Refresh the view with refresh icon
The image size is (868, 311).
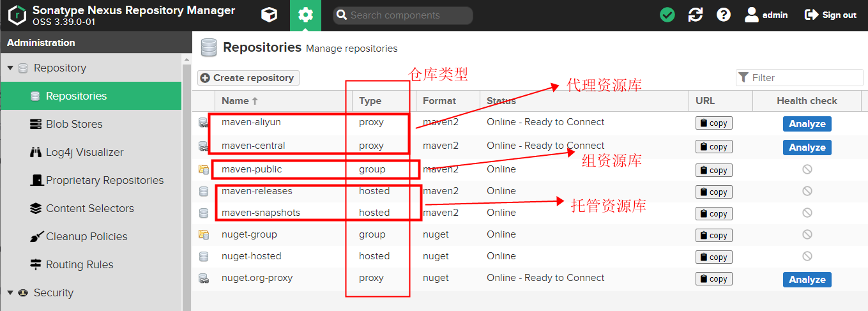696,15
